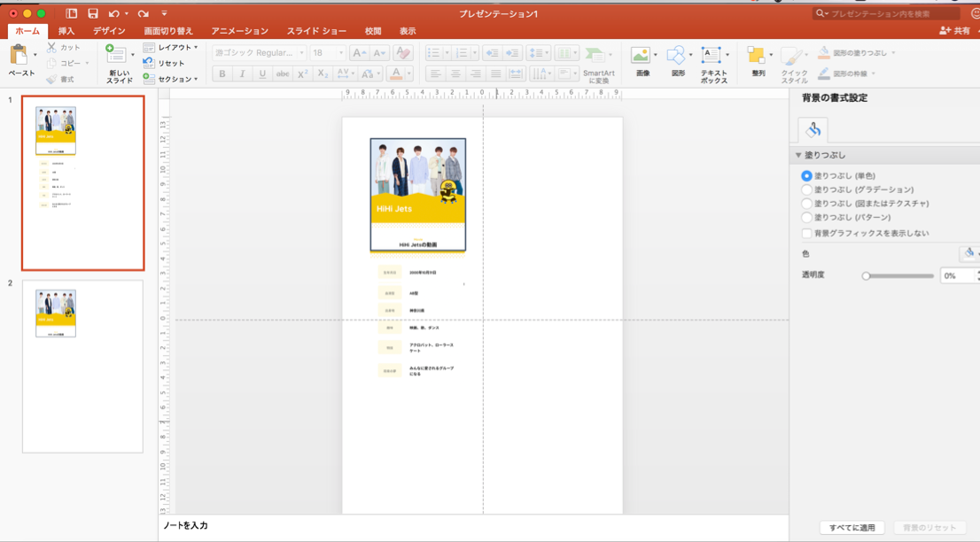
Task: Select pattern fill 塗りつぶし (パターン)
Action: pos(806,217)
